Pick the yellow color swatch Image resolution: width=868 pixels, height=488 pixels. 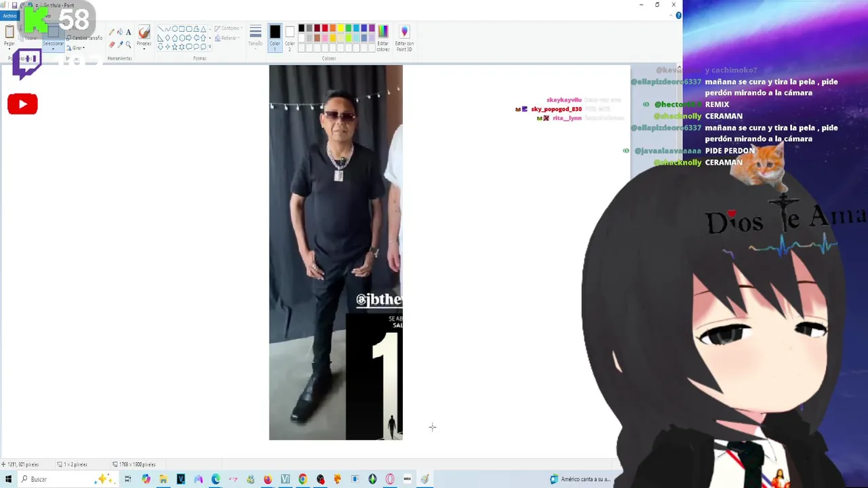(x=340, y=28)
